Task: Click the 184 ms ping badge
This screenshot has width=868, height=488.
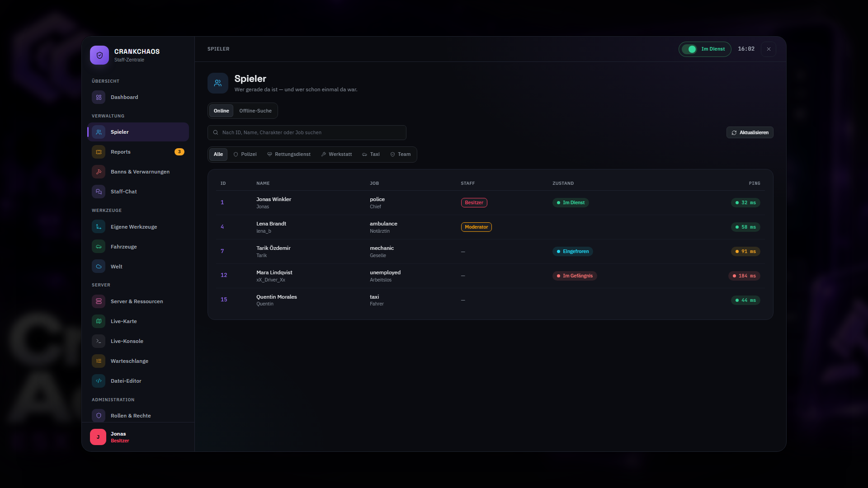Action: pos(745,276)
